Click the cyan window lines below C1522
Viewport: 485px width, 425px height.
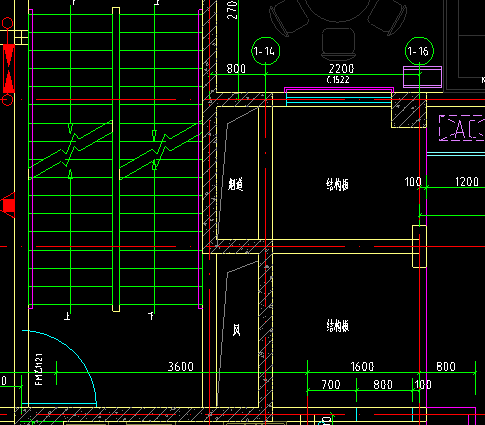tap(339, 101)
